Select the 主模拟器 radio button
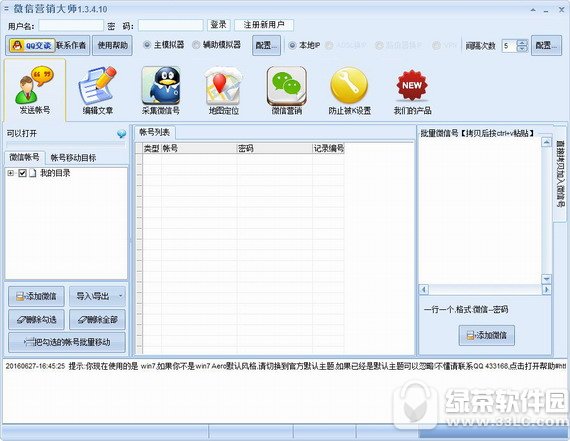 [x=147, y=45]
